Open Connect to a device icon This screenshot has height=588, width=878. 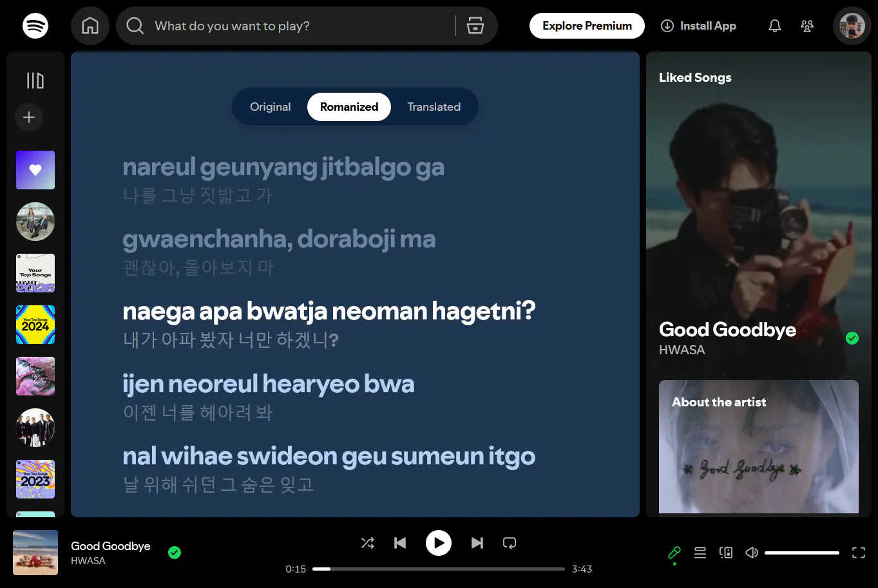click(726, 553)
